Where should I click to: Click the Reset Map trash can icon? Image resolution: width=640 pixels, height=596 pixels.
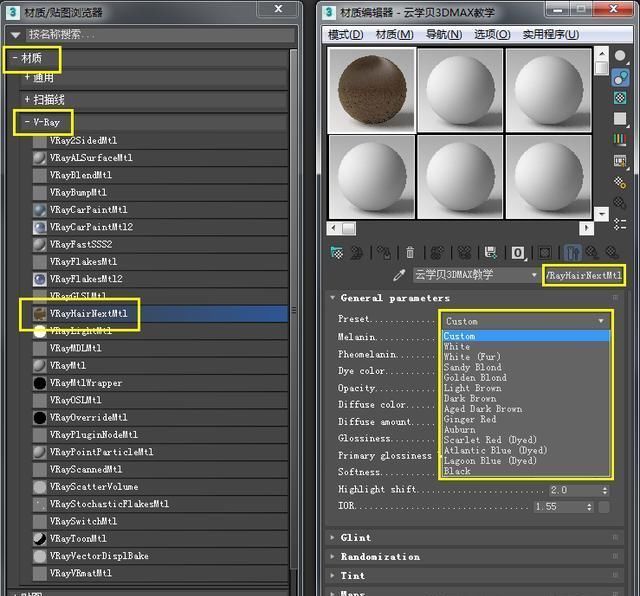point(410,253)
